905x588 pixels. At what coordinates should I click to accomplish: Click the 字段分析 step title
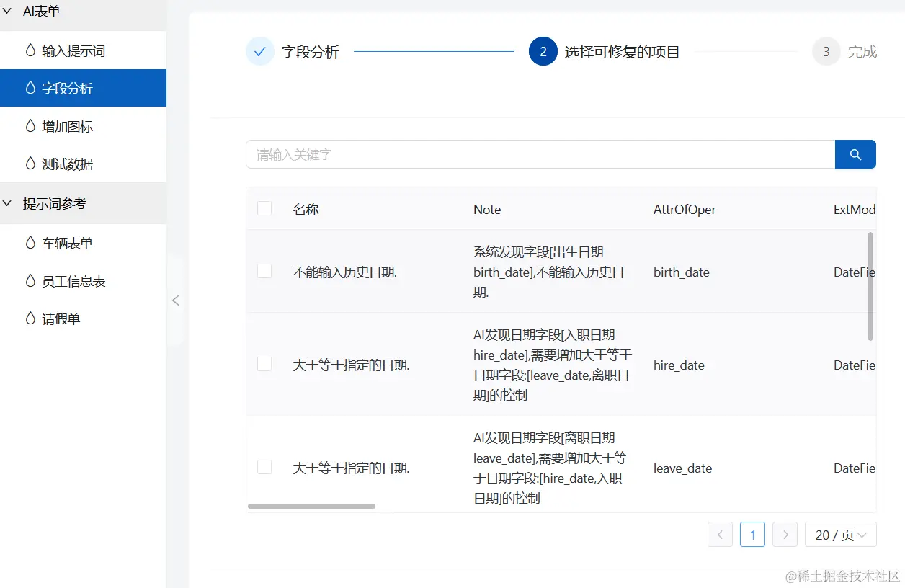pyautogui.click(x=311, y=52)
